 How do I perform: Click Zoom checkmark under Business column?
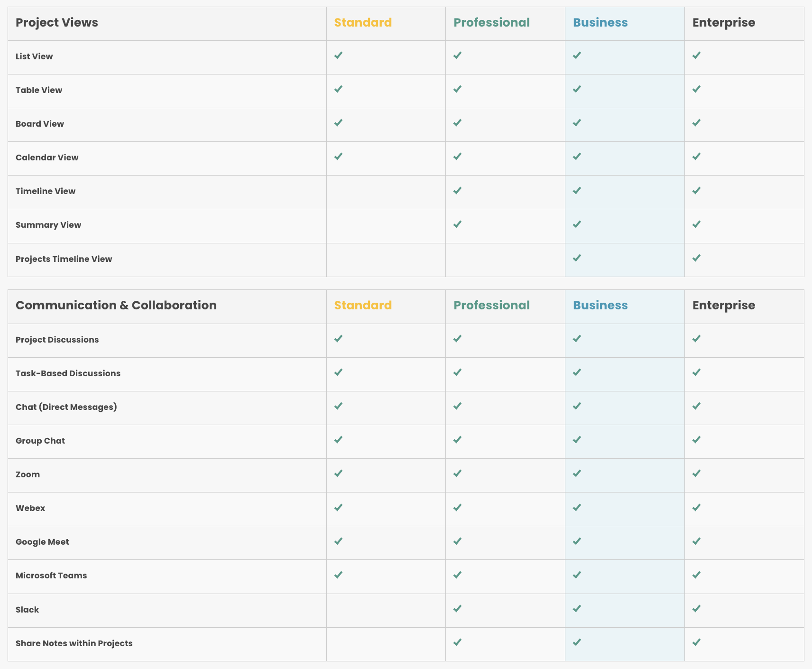[577, 474]
